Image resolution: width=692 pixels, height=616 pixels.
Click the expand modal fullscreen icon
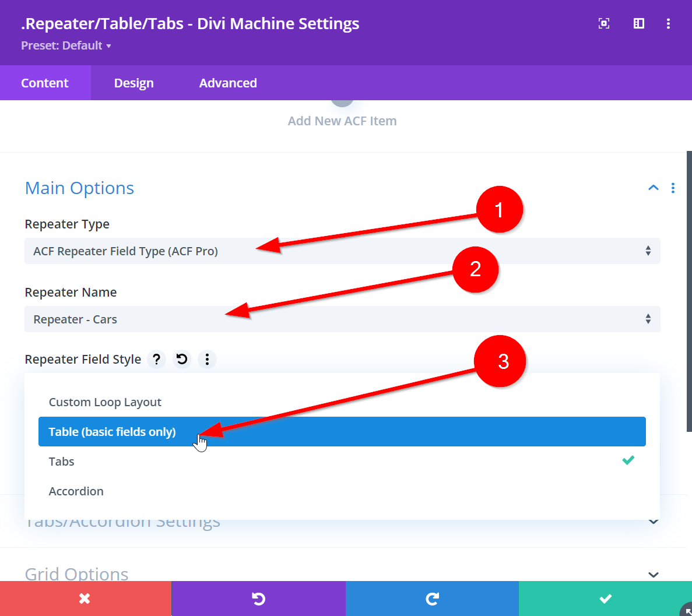pyautogui.click(x=604, y=23)
